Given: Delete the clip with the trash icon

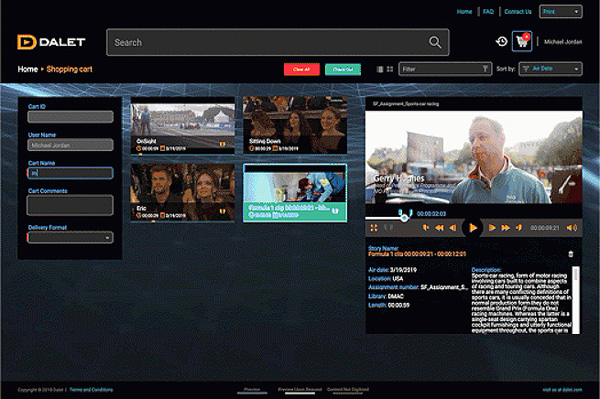Looking at the screenshot, I should (571, 254).
